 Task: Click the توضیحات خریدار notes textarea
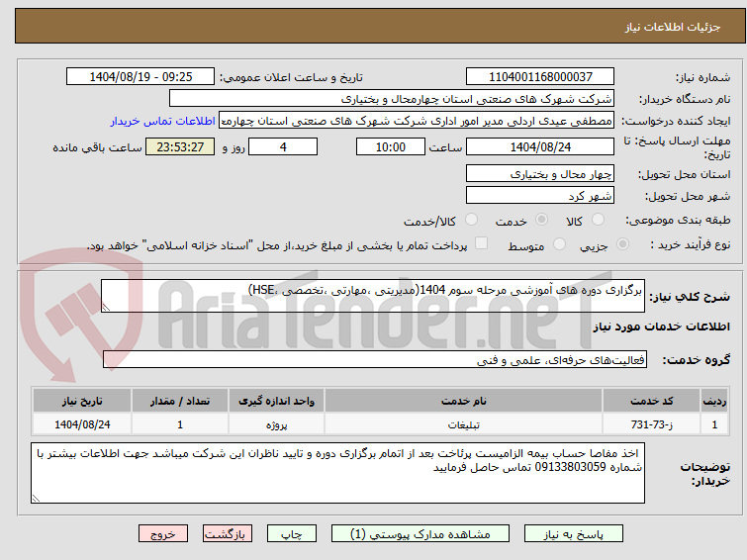pos(337,473)
